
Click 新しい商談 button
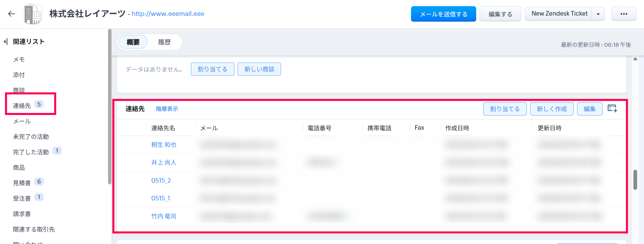tap(259, 69)
